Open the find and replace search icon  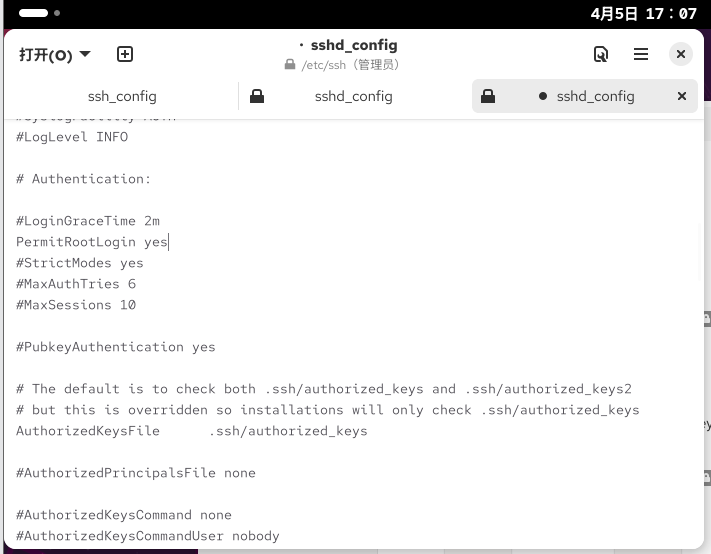601,54
